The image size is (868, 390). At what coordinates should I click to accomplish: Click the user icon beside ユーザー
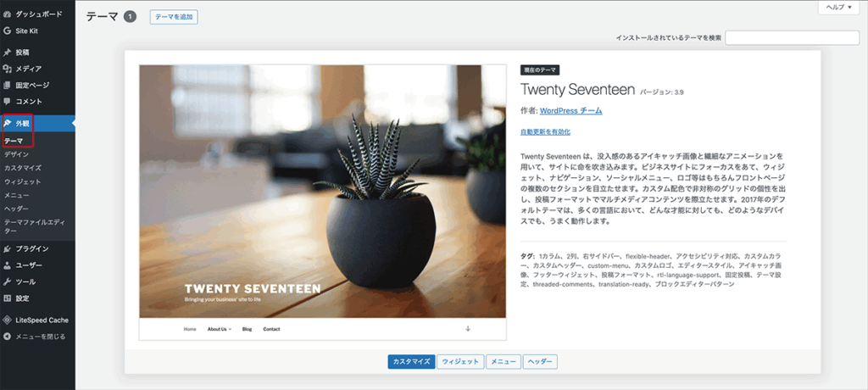pyautogui.click(x=8, y=265)
